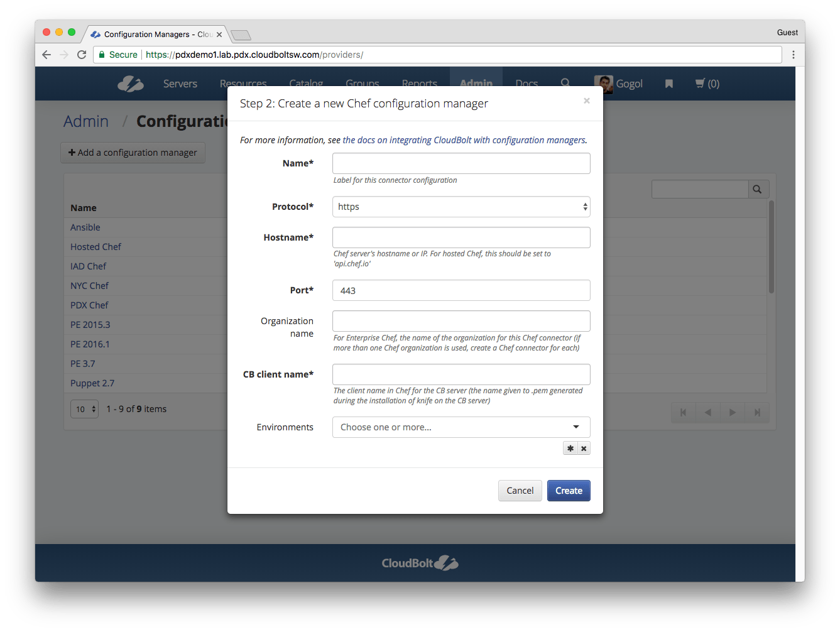Click the browser back arrow

[46, 55]
